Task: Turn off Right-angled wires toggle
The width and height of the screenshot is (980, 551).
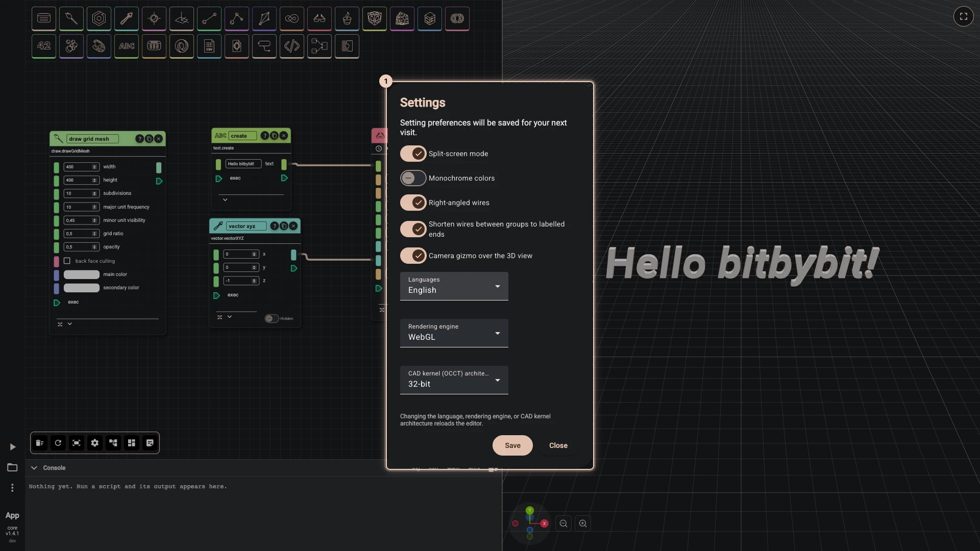Action: [413, 203]
